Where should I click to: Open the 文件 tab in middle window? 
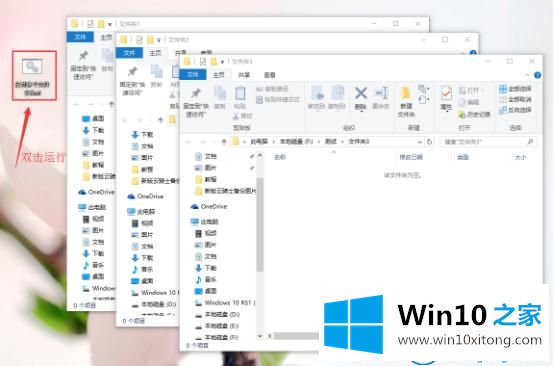[x=129, y=53]
